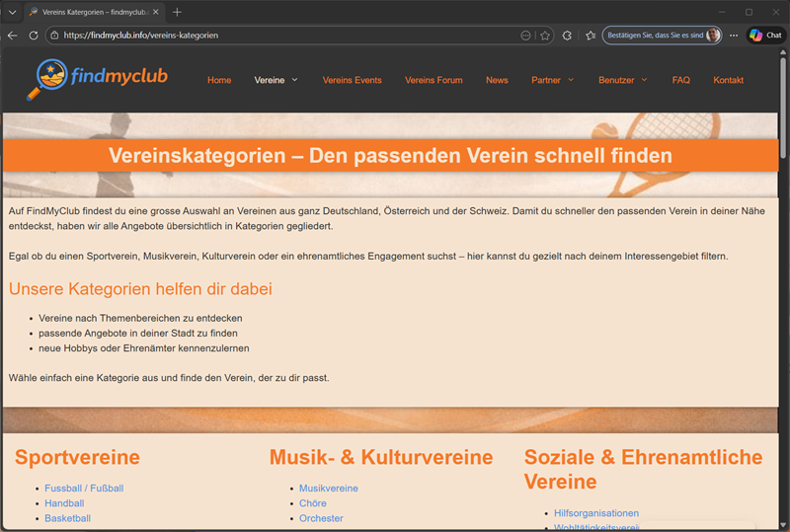Close the Vereins Katergorien tab
Screen dimensions: 790x532
156,12
